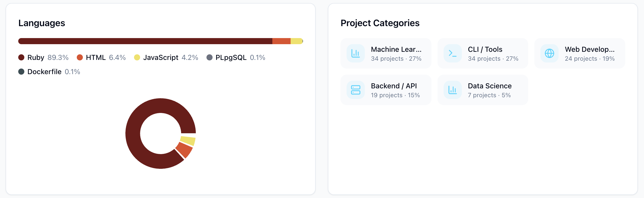Viewport: 644px width, 198px height.
Task: Click the Web Development globe icon
Action: [x=549, y=53]
